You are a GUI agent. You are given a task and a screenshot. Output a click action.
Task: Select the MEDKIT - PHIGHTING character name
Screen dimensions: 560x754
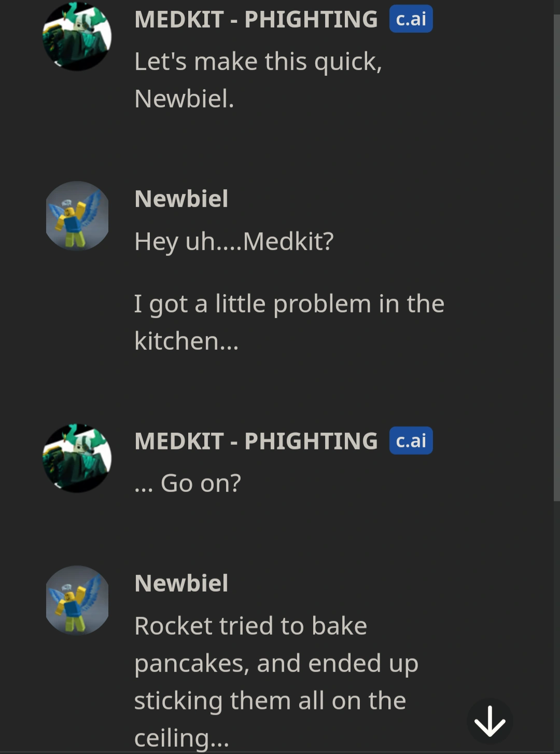[x=255, y=19]
